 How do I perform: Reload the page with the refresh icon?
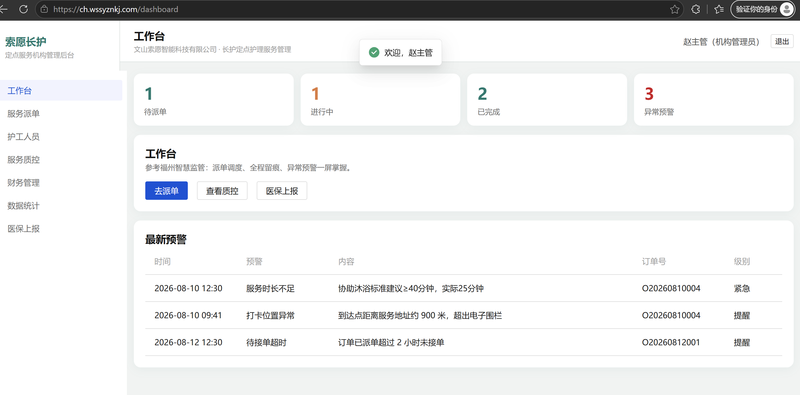[x=23, y=9]
